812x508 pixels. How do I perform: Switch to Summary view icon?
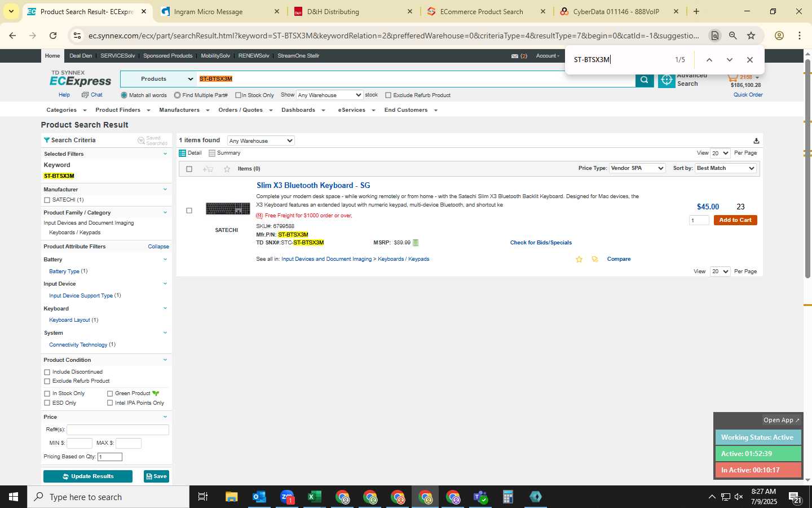(x=212, y=153)
